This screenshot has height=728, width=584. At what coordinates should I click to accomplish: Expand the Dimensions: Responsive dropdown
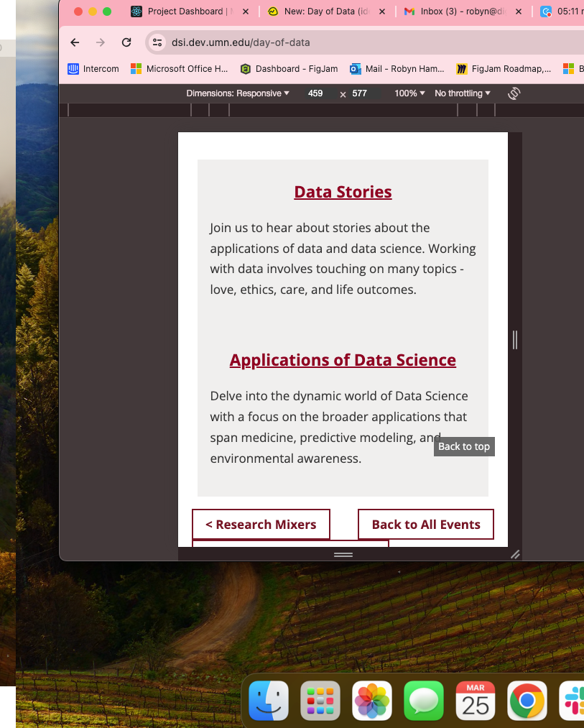(x=238, y=93)
